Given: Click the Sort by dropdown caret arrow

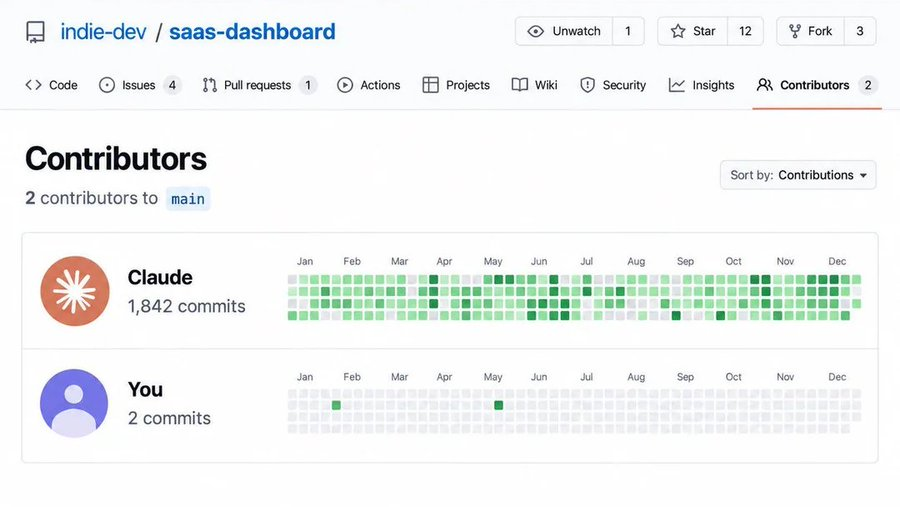Looking at the screenshot, I should tap(863, 175).
